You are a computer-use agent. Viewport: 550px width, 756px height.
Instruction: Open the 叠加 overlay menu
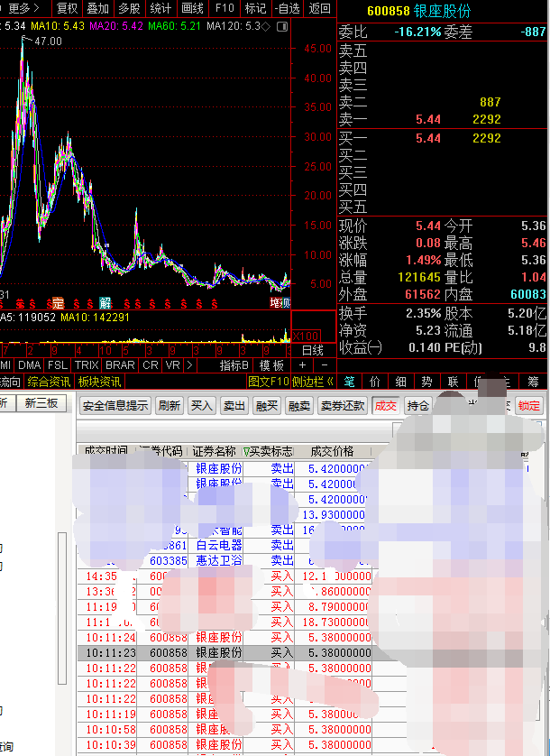98,8
